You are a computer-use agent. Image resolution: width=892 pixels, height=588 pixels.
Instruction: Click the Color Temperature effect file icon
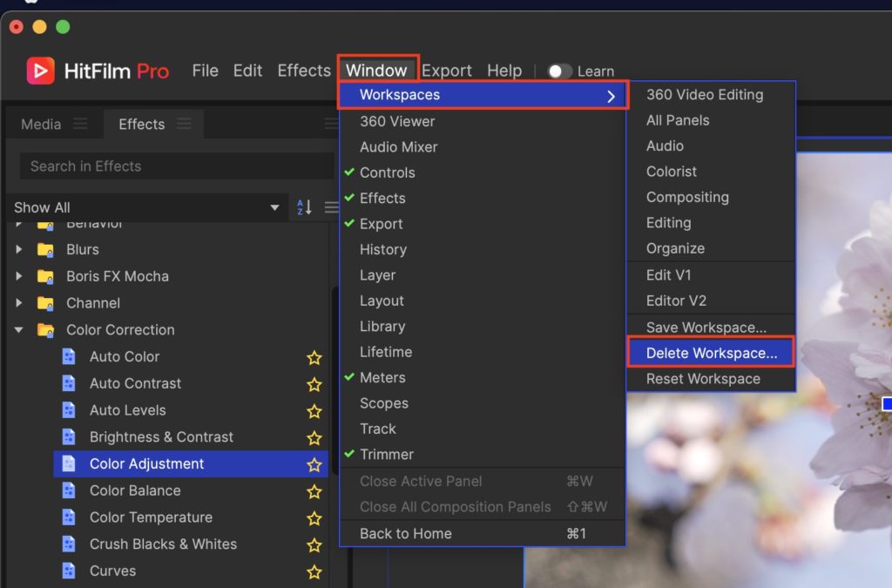pos(68,517)
